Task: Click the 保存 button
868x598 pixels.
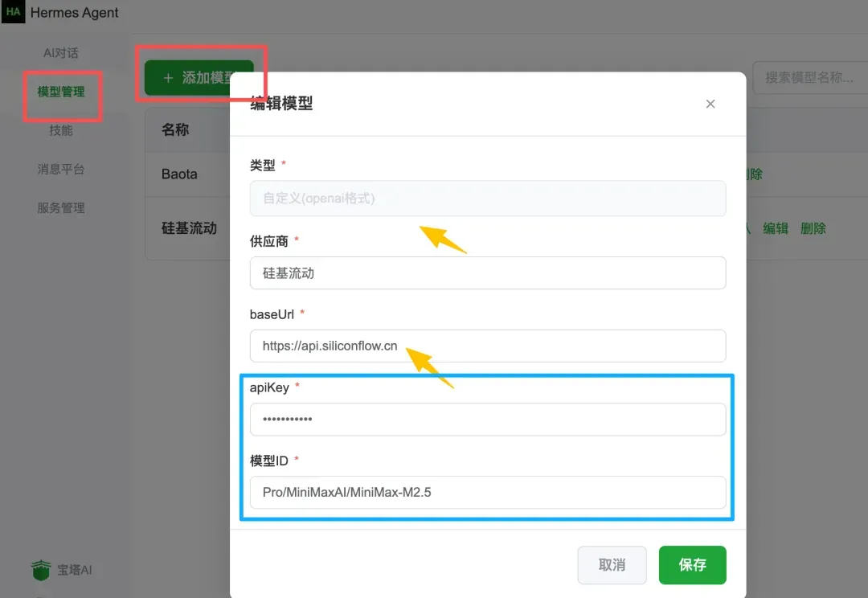Action: pyautogui.click(x=692, y=565)
